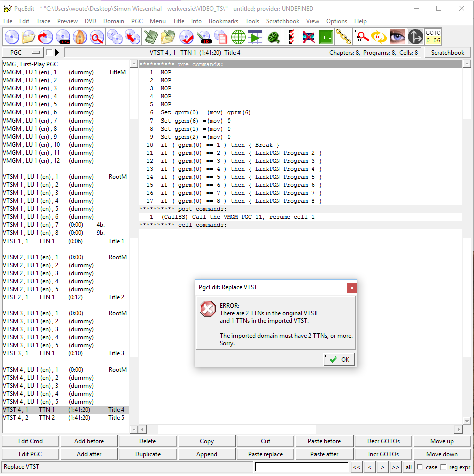Open the Domain menu
474x476 pixels.
(x=114, y=21)
